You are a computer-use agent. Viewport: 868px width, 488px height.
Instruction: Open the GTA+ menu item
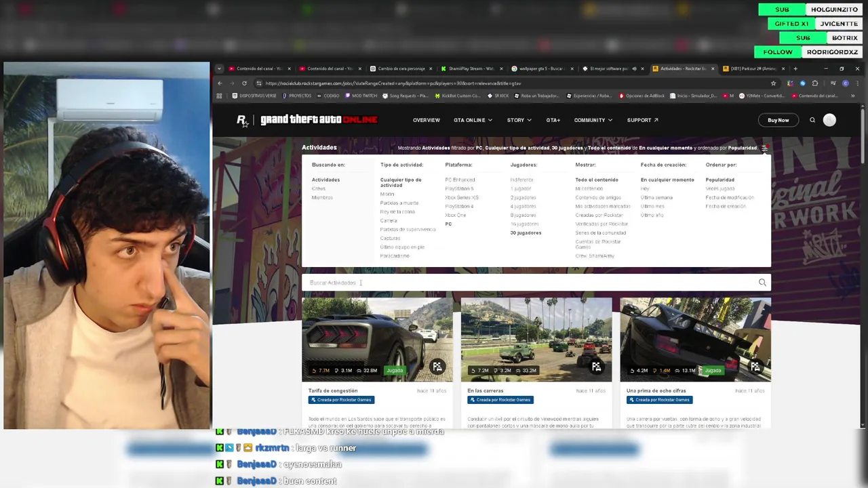(553, 120)
